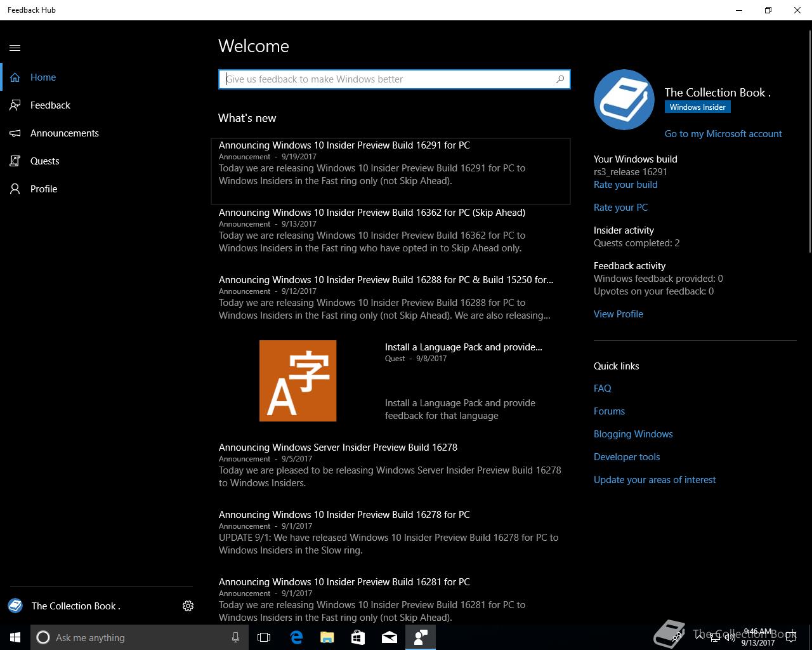The height and width of the screenshot is (650, 812).
Task: Click Rate your PC link
Action: [x=620, y=208]
